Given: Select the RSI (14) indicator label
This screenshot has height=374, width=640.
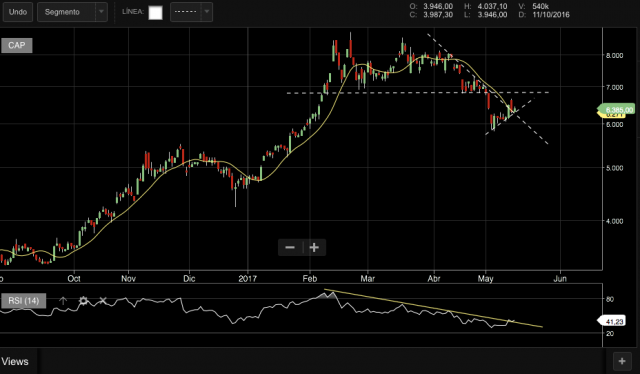Looking at the screenshot, I should point(24,301).
